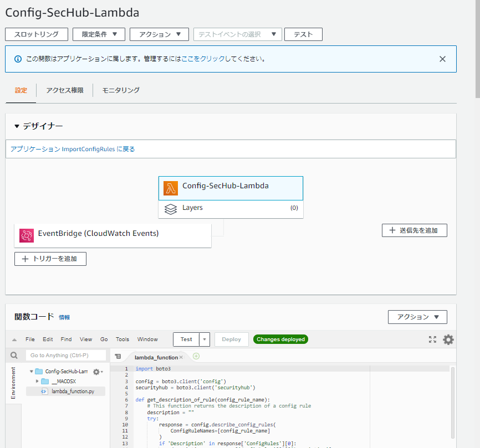Click the tab list icon beside lambda_function tab
This screenshot has width=480, height=448.
118,356
